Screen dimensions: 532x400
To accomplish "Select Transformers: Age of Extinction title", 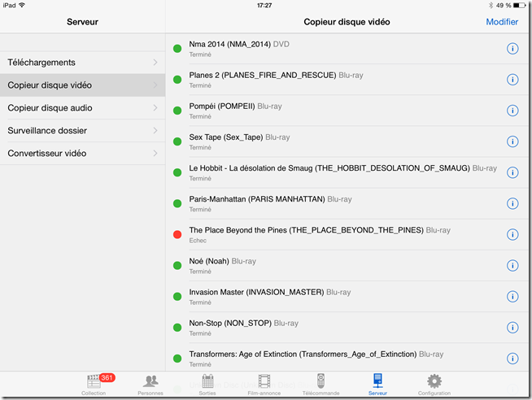I will click(x=303, y=354).
